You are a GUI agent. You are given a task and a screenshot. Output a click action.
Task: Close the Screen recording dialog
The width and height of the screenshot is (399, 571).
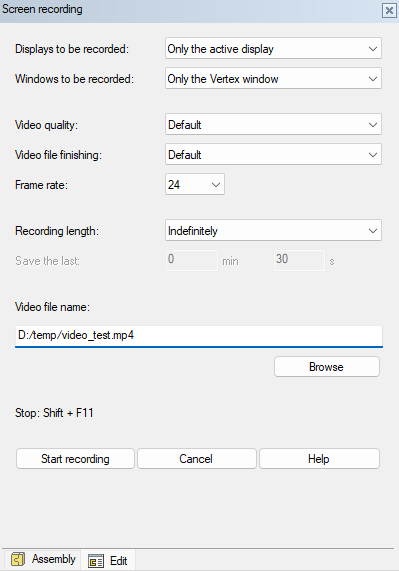pyautogui.click(x=389, y=10)
